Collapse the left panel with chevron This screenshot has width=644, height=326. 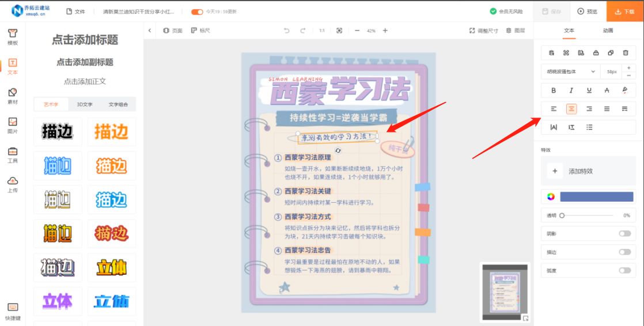pos(150,31)
